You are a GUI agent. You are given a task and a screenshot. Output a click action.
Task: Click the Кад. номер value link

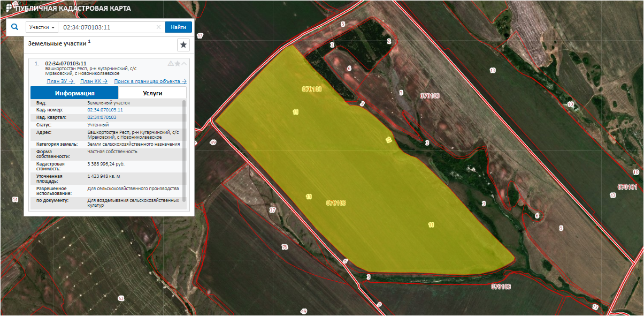pyautogui.click(x=105, y=110)
